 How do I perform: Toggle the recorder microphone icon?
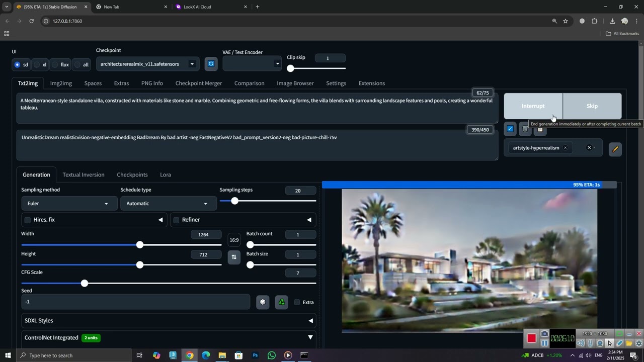point(590,343)
